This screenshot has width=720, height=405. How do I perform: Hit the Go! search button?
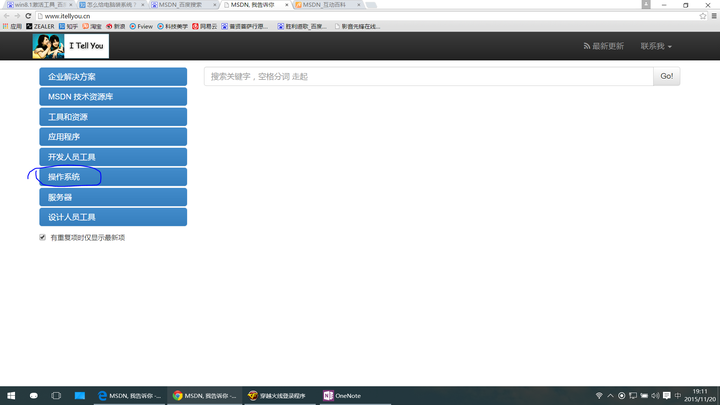tap(667, 76)
